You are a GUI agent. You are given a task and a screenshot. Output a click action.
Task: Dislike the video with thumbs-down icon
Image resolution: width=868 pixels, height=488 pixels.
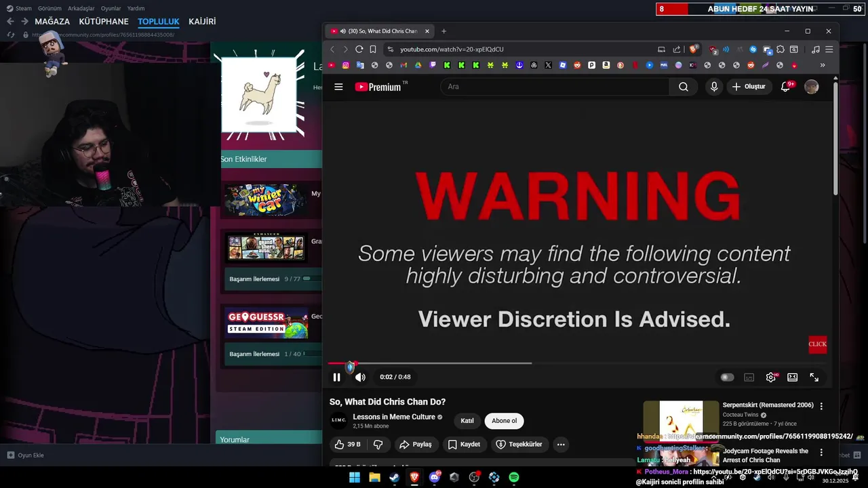point(378,445)
